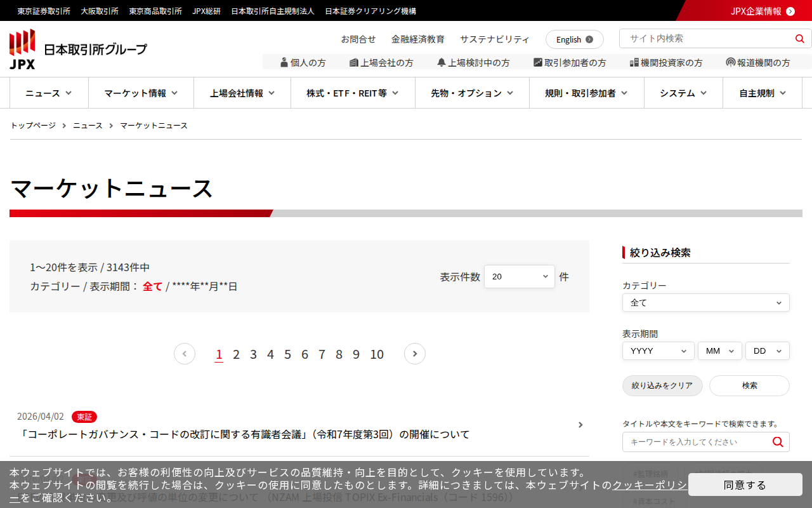Expand the 上場会社情報 menu
This screenshot has height=508, width=812.
242,93
